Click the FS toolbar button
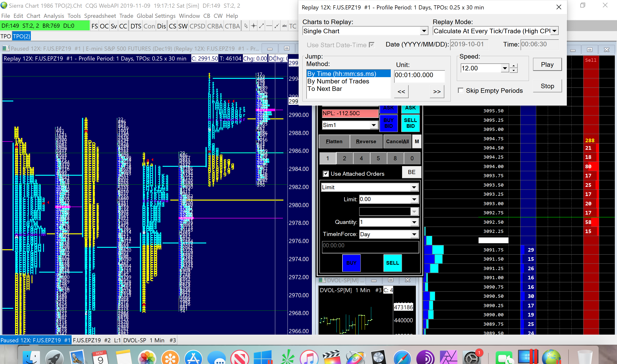The height and width of the screenshot is (364, 617). coord(95,26)
